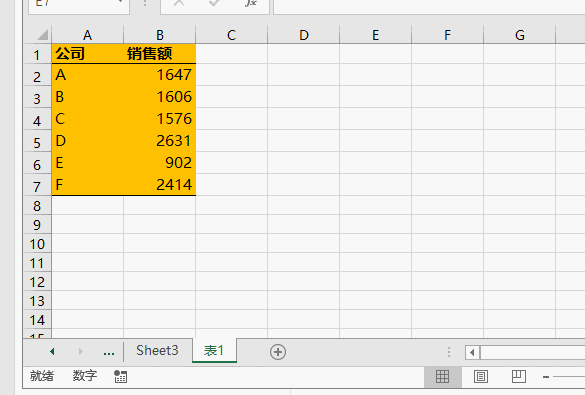The image size is (585, 395).
Task: Click cell with value 1606
Action: tap(160, 97)
